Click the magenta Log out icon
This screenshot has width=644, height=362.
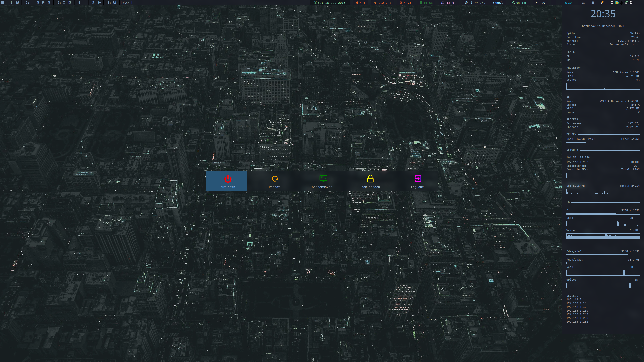418,179
